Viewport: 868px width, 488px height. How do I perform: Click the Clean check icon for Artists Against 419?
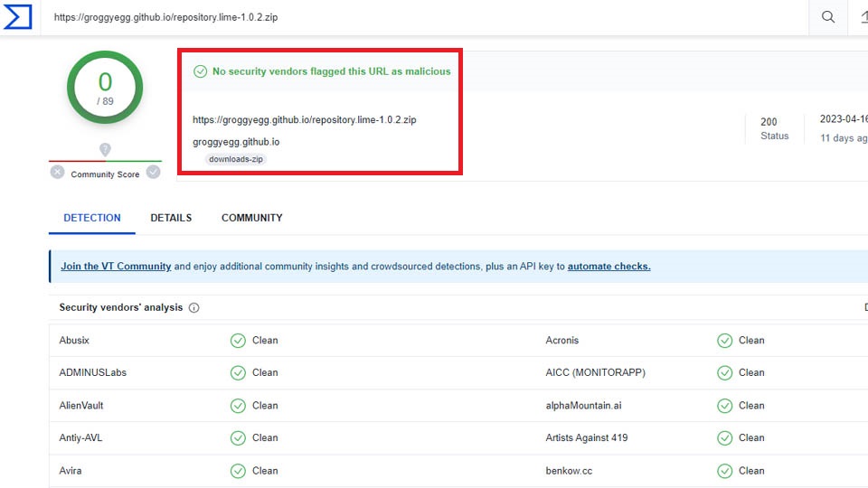[x=724, y=438]
